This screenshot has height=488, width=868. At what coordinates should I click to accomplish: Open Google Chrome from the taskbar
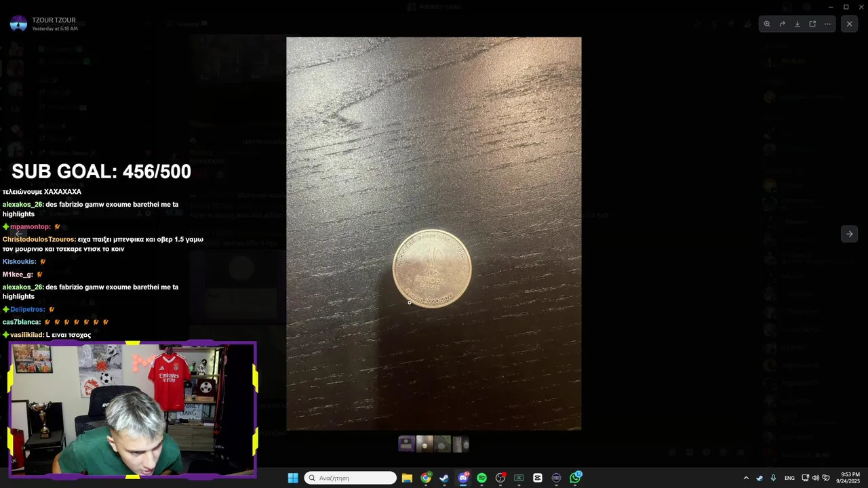(426, 478)
